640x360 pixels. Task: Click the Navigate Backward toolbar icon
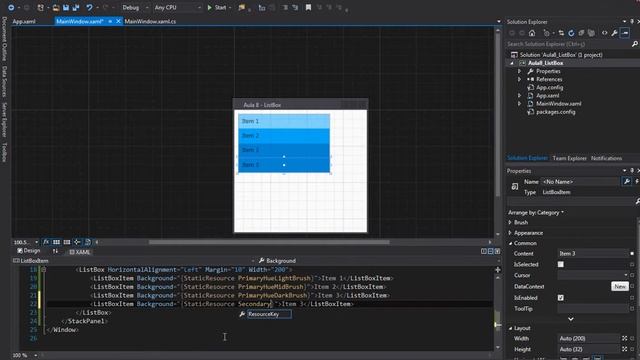pyautogui.click(x=11, y=7)
